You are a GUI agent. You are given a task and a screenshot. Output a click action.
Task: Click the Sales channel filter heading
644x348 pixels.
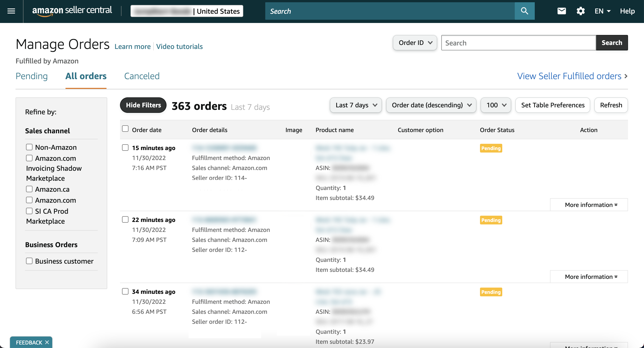pos(47,131)
